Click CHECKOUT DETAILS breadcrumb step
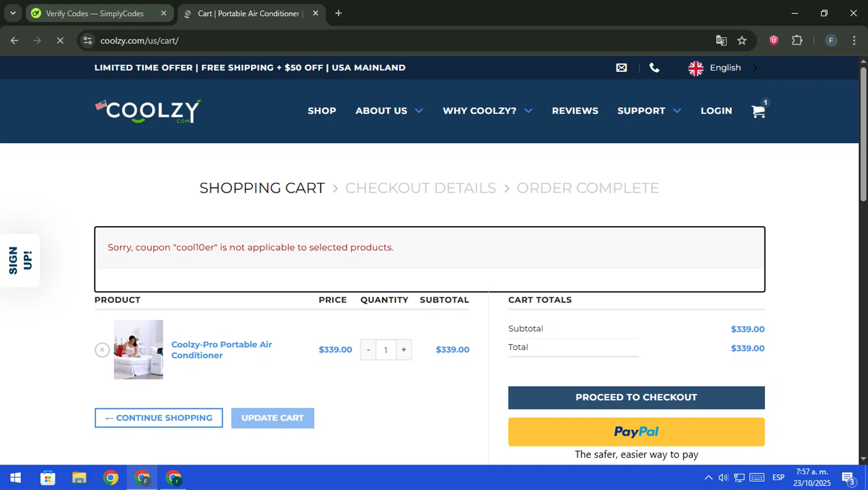Image resolution: width=868 pixels, height=490 pixels. (x=421, y=188)
